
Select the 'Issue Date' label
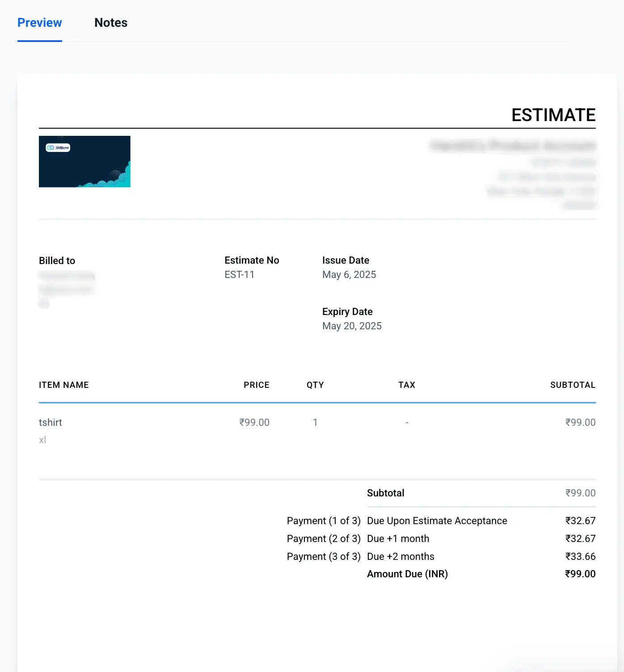point(346,260)
